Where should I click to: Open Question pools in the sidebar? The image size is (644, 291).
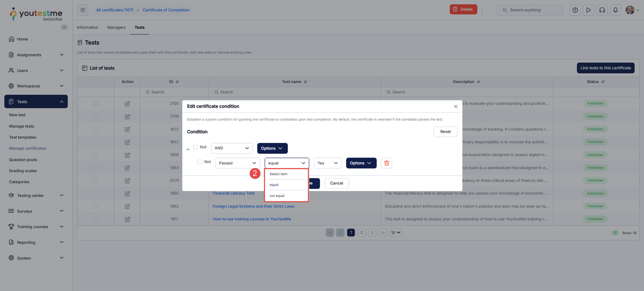pos(23,160)
